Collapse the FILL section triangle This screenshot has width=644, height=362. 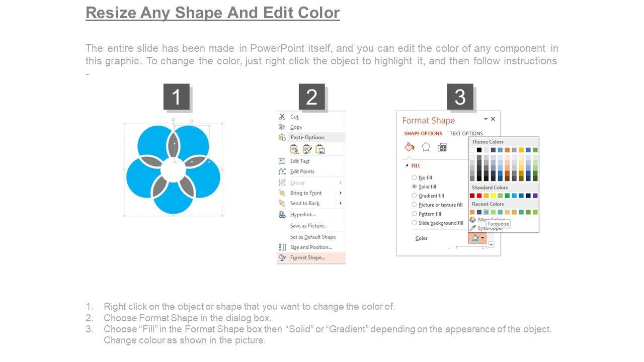point(407,165)
